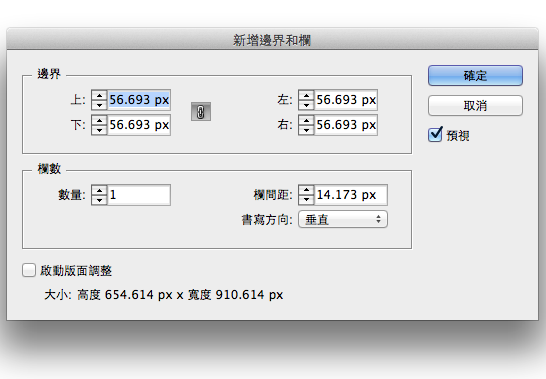Increase the 下 bottom margin with up arrow
546x379 pixels.
point(100,120)
